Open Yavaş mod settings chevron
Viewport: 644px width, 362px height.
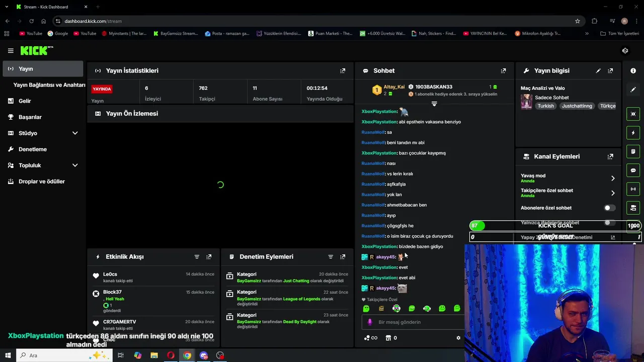point(612,178)
